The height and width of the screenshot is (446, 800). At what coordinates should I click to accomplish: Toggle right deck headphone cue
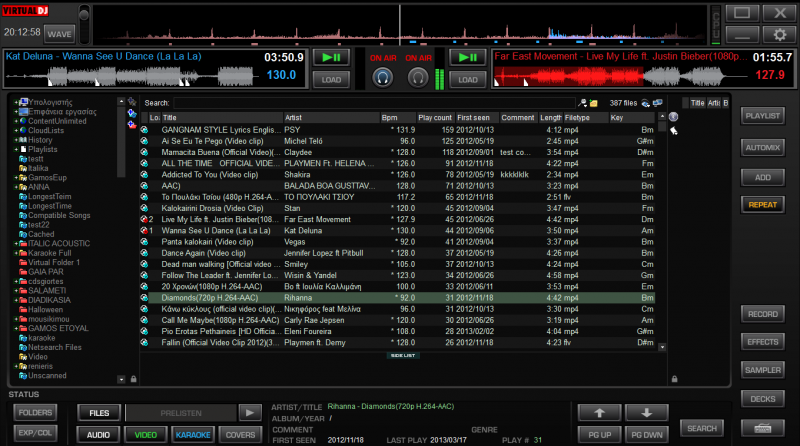(x=418, y=78)
